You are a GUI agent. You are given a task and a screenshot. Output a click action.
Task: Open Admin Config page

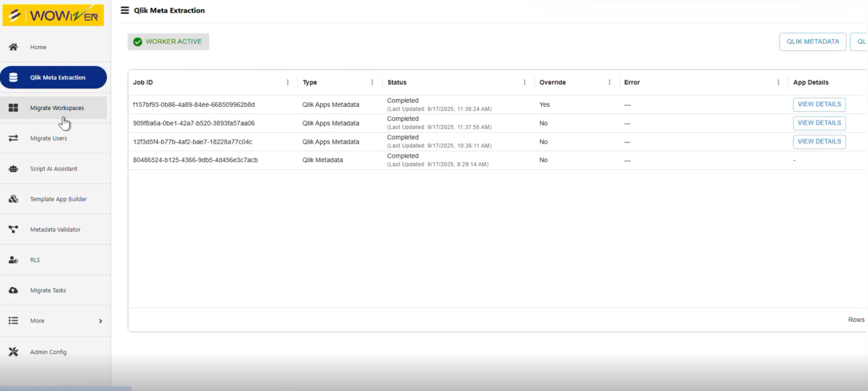pos(54,352)
